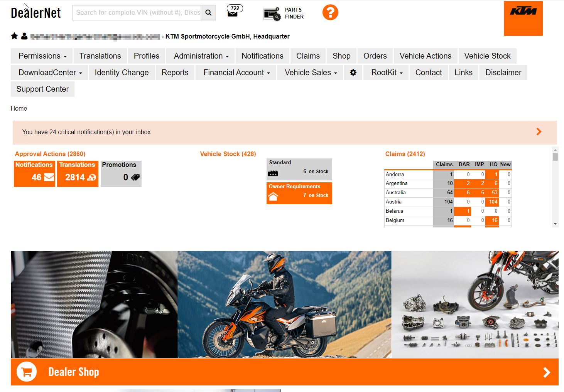This screenshot has width=564, height=392.
Task: Click the Claims table scrollbar up arrow
Action: 555,150
